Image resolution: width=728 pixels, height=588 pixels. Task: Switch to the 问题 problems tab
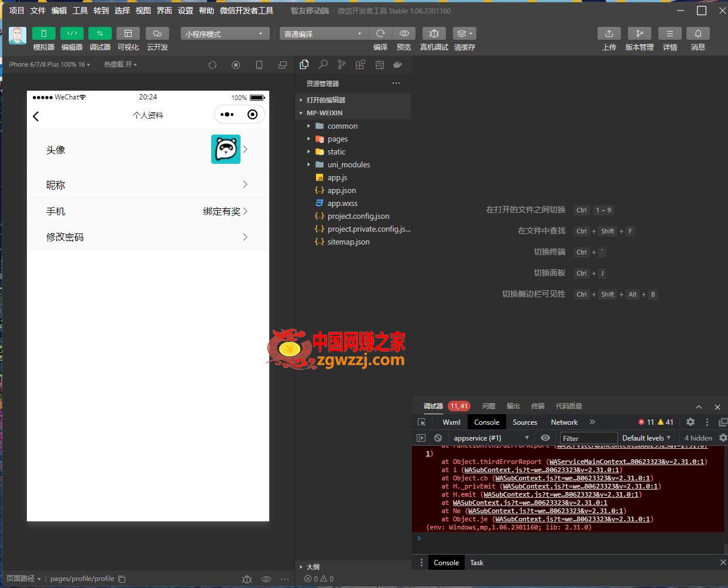pyautogui.click(x=489, y=405)
